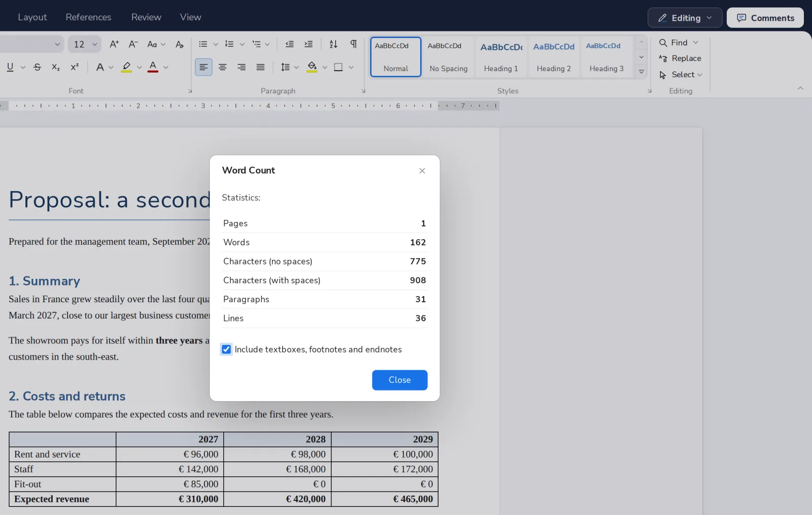Show paragraph marks with pilcrow icon
This screenshot has width=812, height=515.
(x=353, y=44)
